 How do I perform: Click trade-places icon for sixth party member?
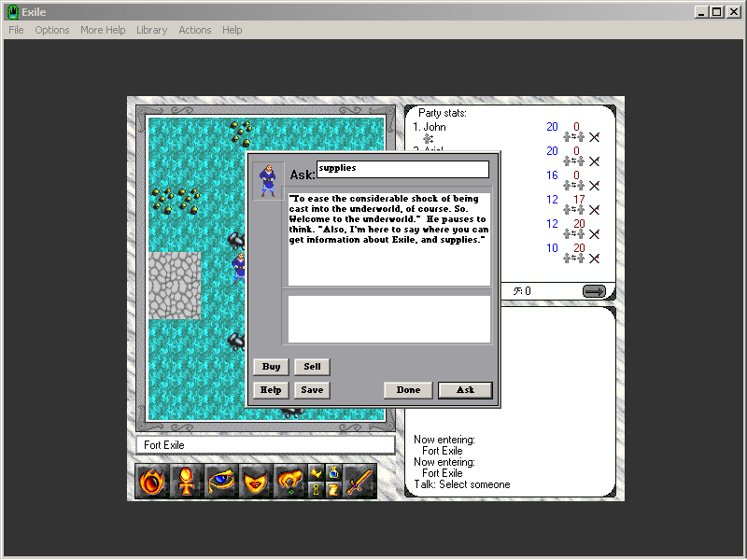pyautogui.click(x=573, y=259)
